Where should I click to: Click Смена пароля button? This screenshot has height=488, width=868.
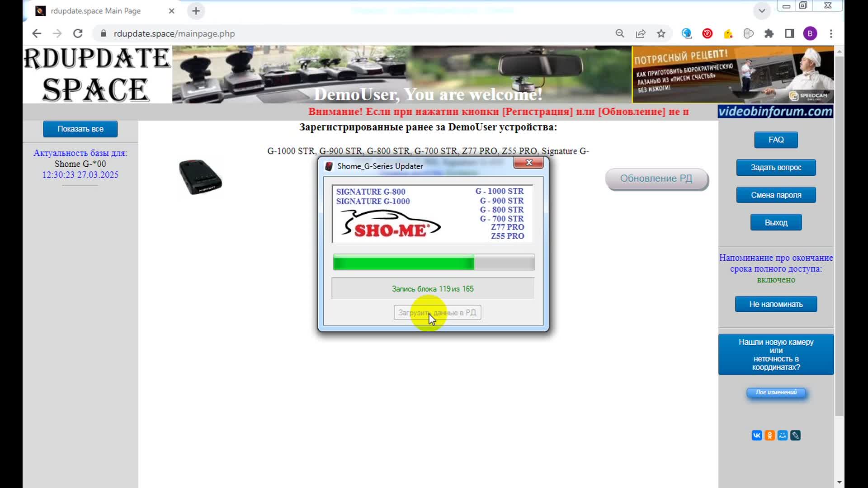[776, 195]
